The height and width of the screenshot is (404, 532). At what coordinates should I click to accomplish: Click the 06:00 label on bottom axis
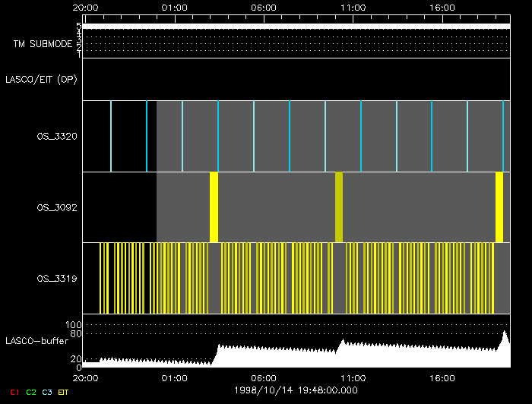(264, 378)
